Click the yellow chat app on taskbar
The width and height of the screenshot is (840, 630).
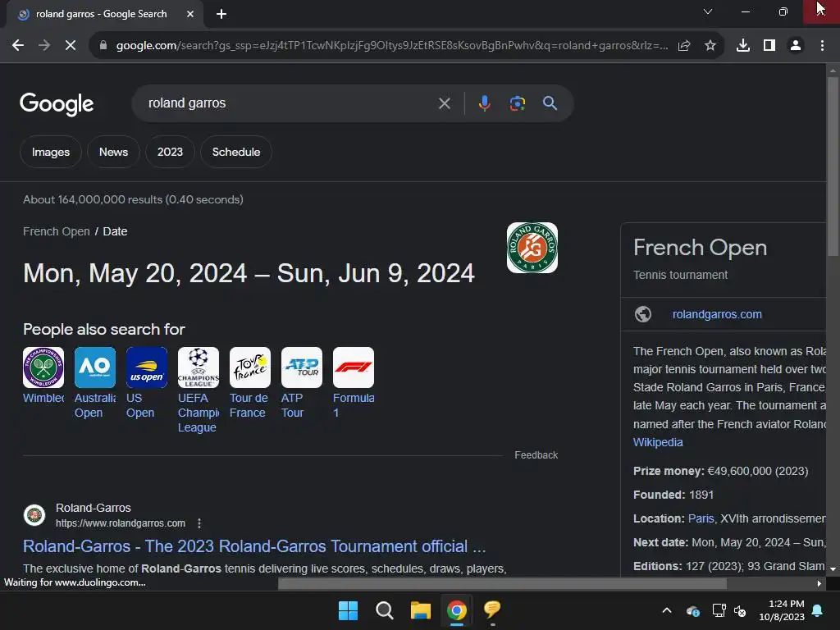click(x=492, y=609)
